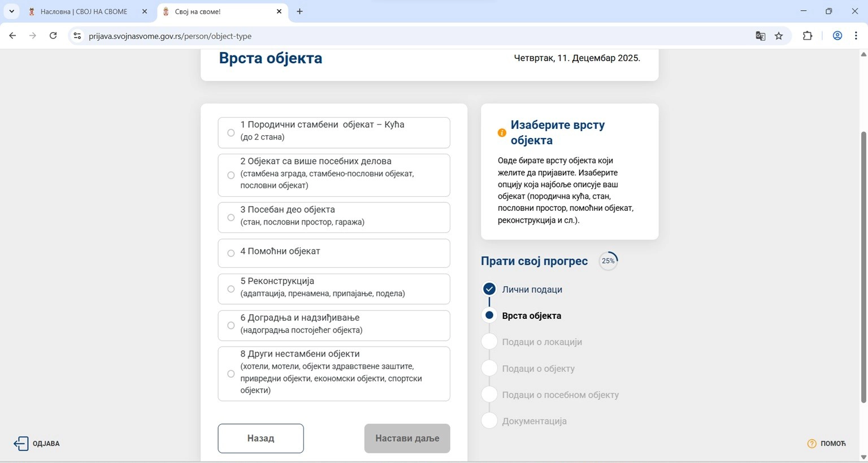The width and height of the screenshot is (868, 463).
Task: Bookmark this page with star icon
Action: pos(779,36)
